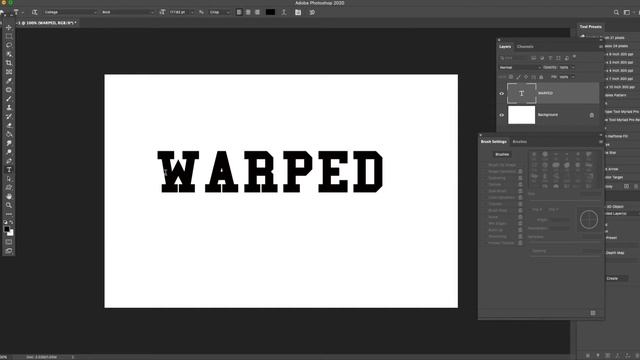Select the Clone Stamp tool

pyautogui.click(x=9, y=108)
